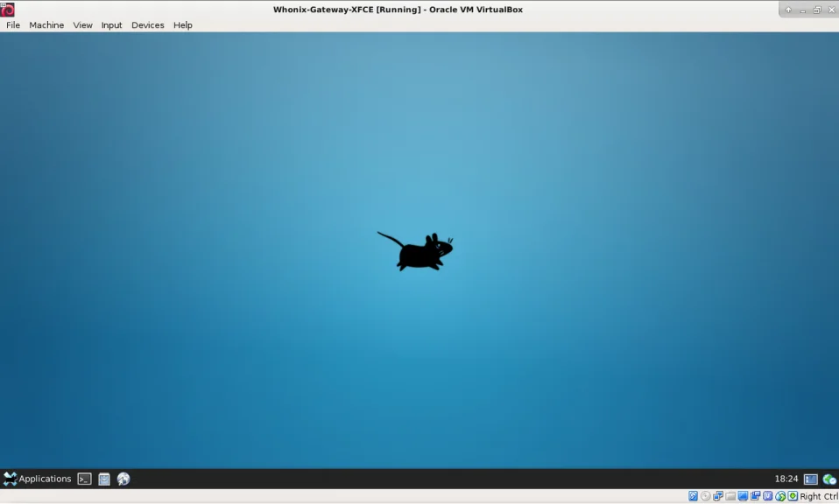
Task: Open the Machine menu
Action: [x=46, y=25]
